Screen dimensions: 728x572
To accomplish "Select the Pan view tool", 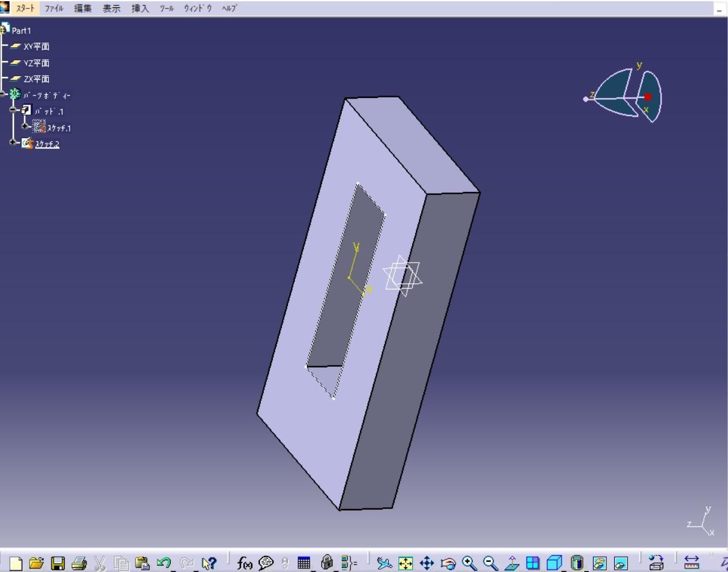I will (427, 564).
